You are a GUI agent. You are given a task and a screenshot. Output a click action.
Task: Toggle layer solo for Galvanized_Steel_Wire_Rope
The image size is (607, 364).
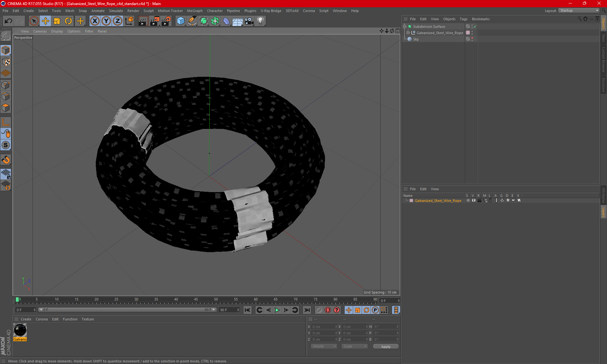pyautogui.click(x=468, y=200)
